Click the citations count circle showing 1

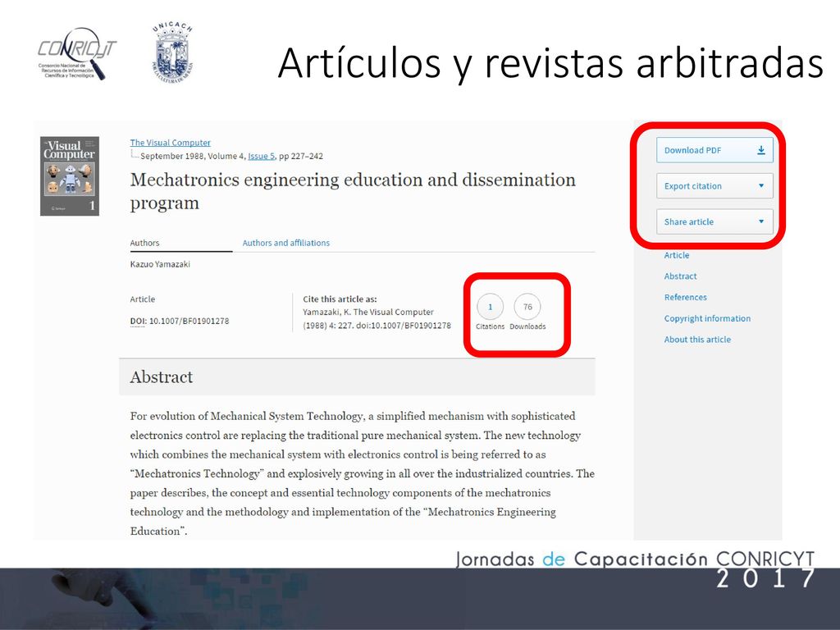490,307
